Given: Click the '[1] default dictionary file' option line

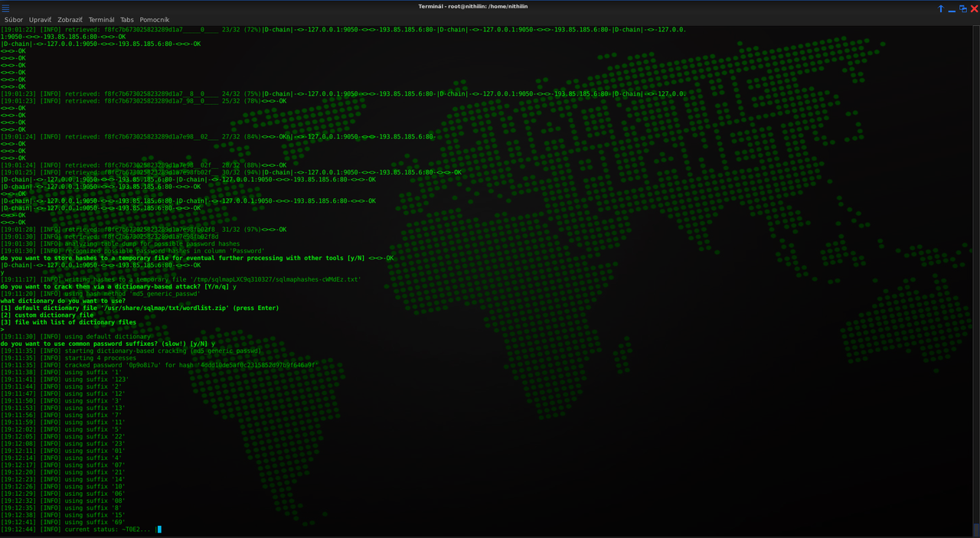Looking at the screenshot, I should [x=139, y=308].
